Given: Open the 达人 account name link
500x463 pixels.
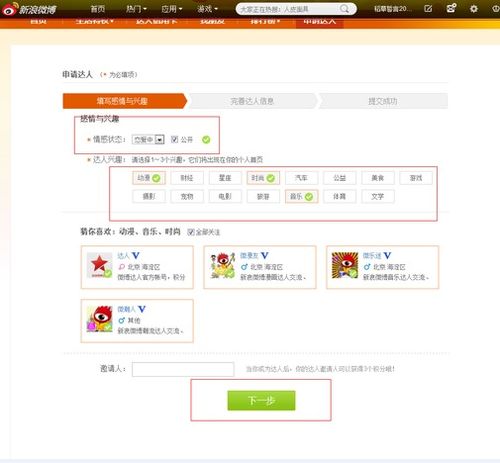Looking at the screenshot, I should pos(123,256).
